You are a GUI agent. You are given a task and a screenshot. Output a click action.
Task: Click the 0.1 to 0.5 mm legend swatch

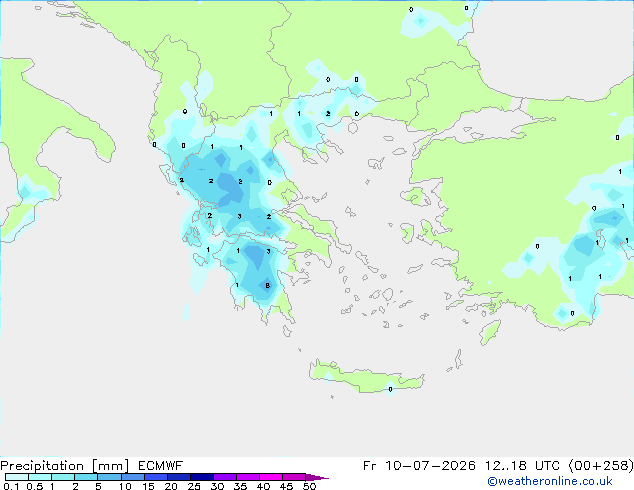click(17, 477)
